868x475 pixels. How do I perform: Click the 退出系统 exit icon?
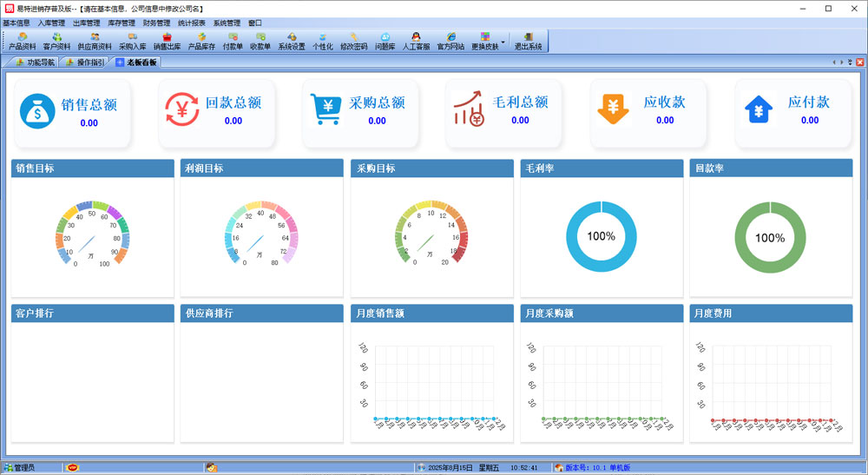point(528,41)
